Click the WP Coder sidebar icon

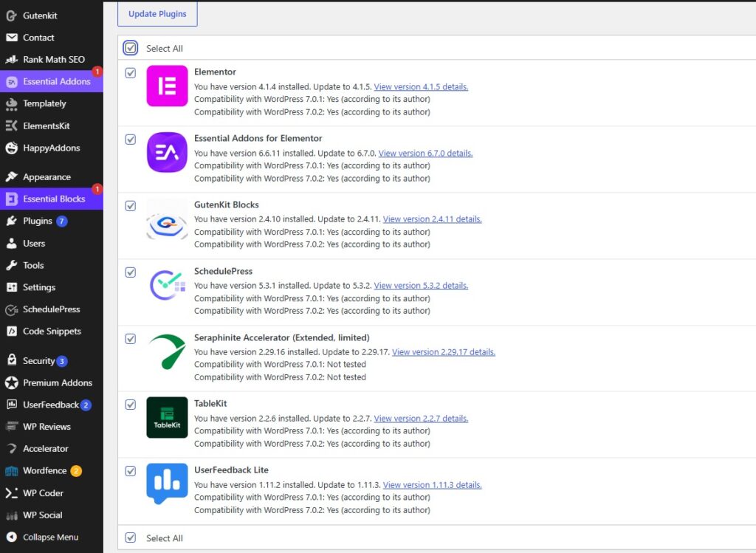point(12,492)
